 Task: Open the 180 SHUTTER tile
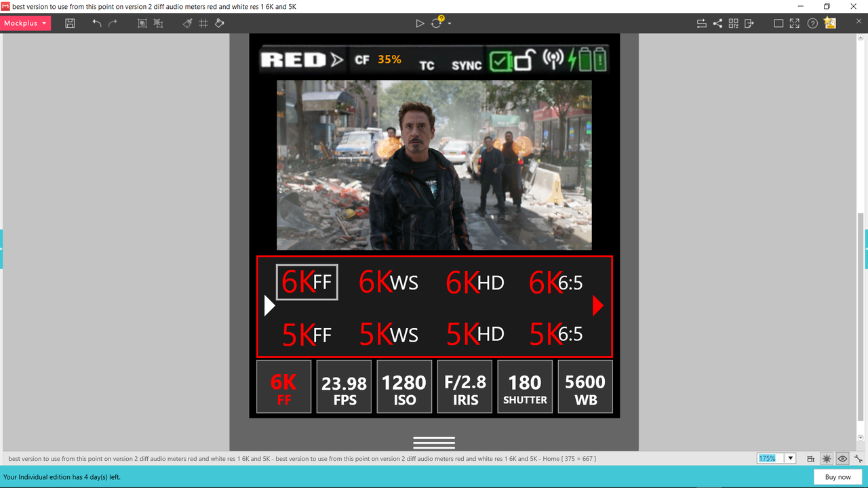tap(525, 386)
